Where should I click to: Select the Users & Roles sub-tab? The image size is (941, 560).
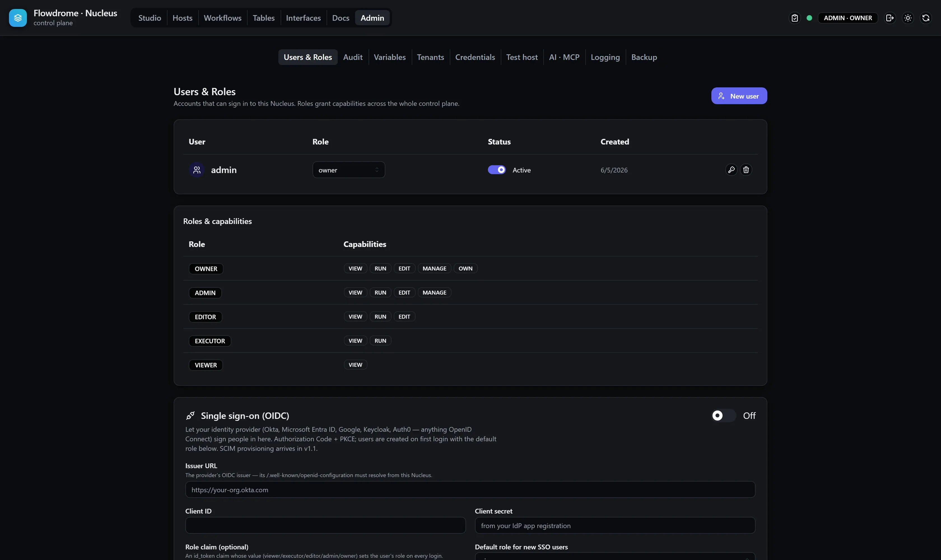[308, 57]
